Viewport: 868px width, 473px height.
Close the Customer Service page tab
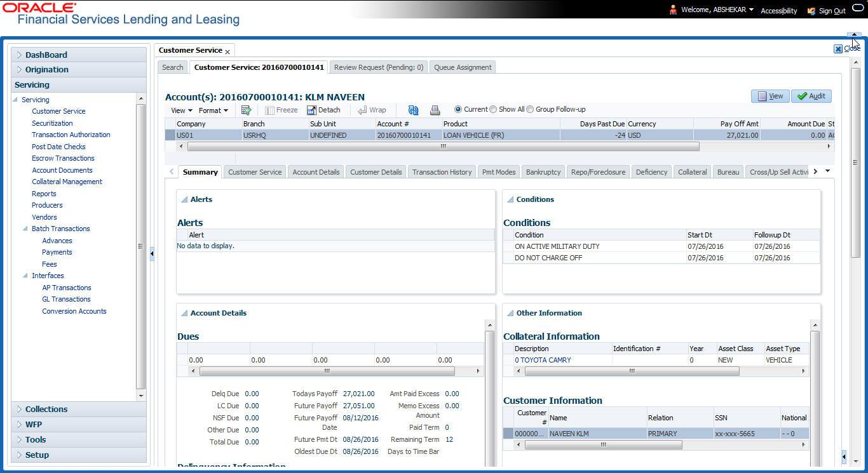click(227, 51)
